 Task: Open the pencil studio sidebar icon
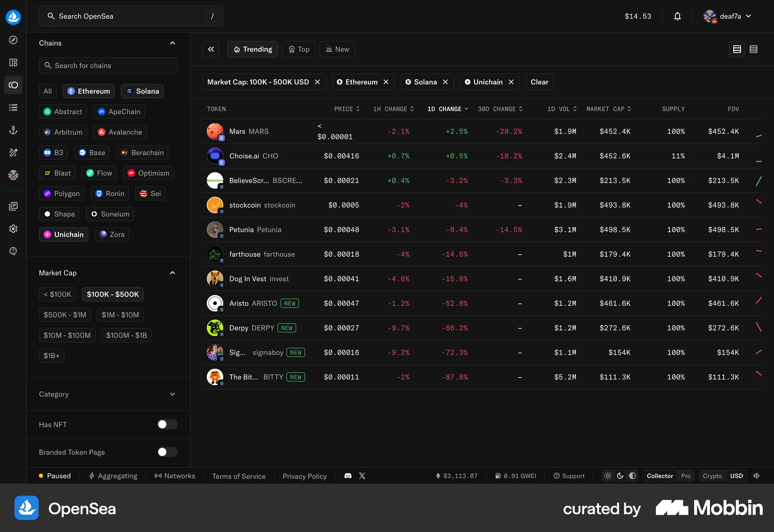pyautogui.click(x=13, y=153)
